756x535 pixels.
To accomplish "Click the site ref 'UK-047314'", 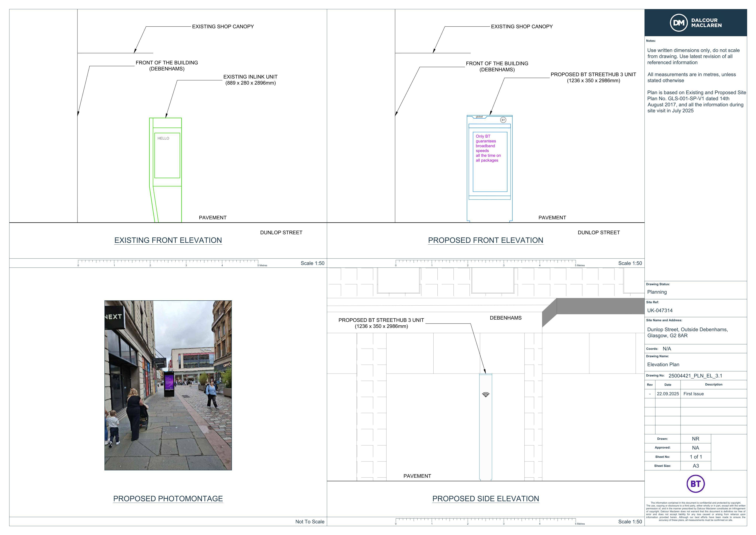I will [x=660, y=311].
